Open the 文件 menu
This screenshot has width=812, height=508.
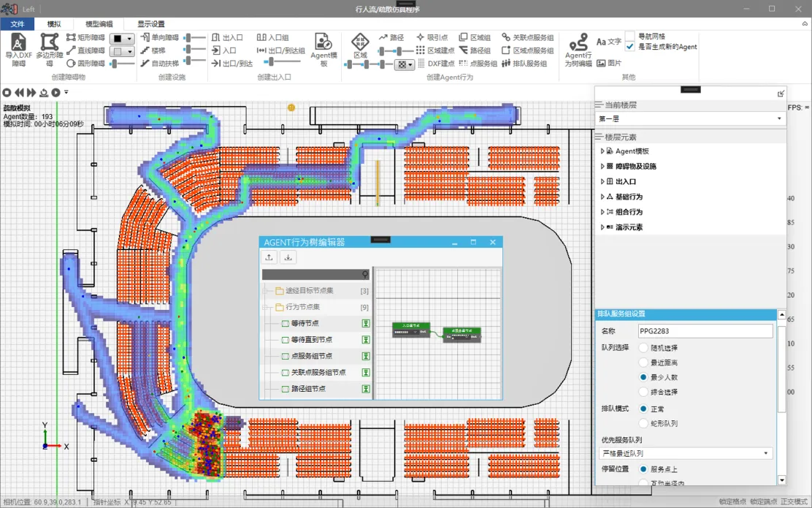pos(18,24)
